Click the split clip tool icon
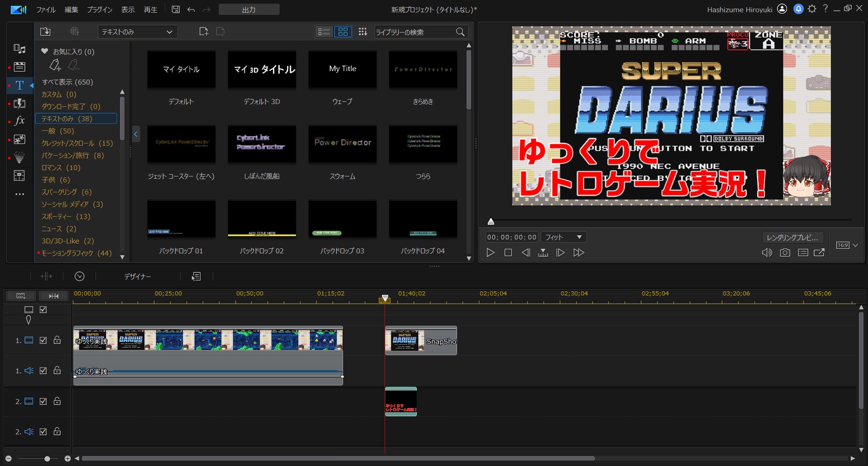 (x=47, y=276)
